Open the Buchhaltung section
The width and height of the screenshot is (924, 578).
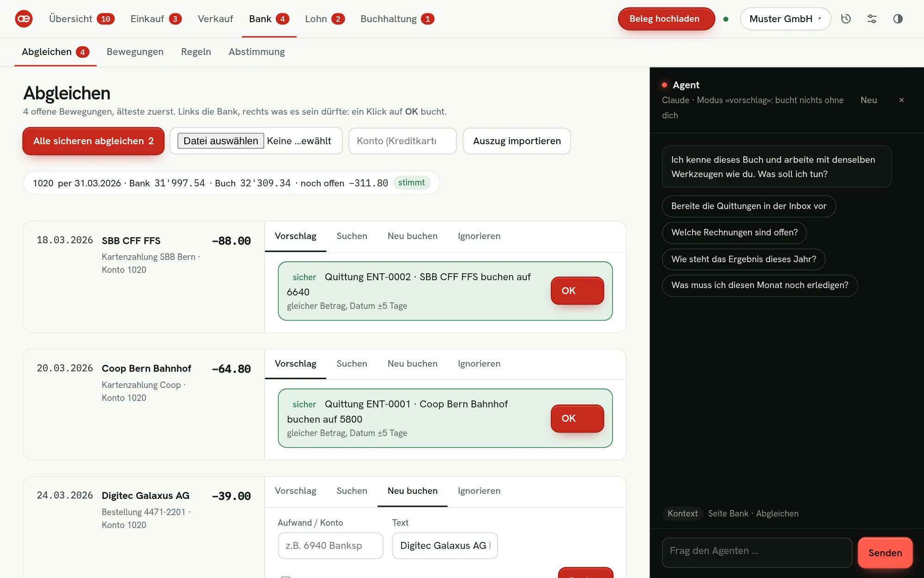pyautogui.click(x=397, y=19)
